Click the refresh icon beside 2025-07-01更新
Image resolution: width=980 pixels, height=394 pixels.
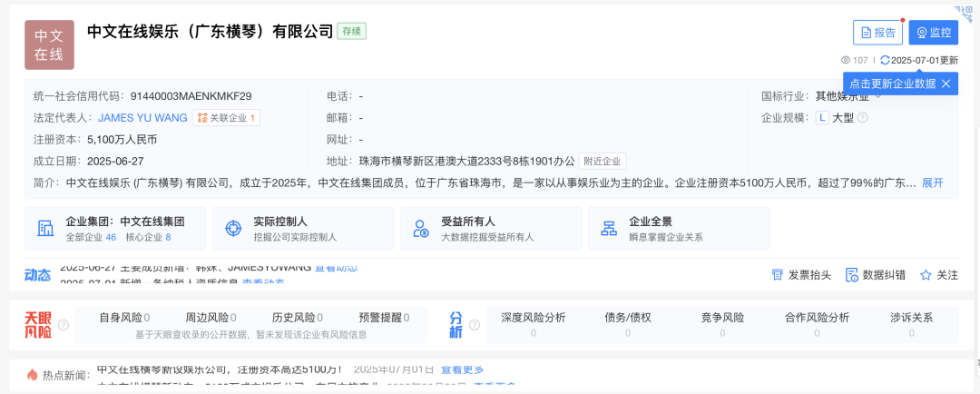885,60
